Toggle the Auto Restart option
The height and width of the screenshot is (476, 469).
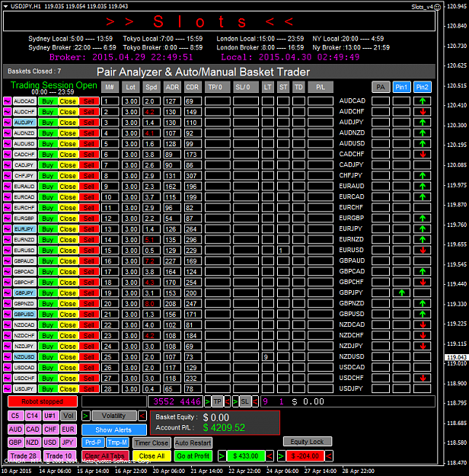(x=193, y=443)
